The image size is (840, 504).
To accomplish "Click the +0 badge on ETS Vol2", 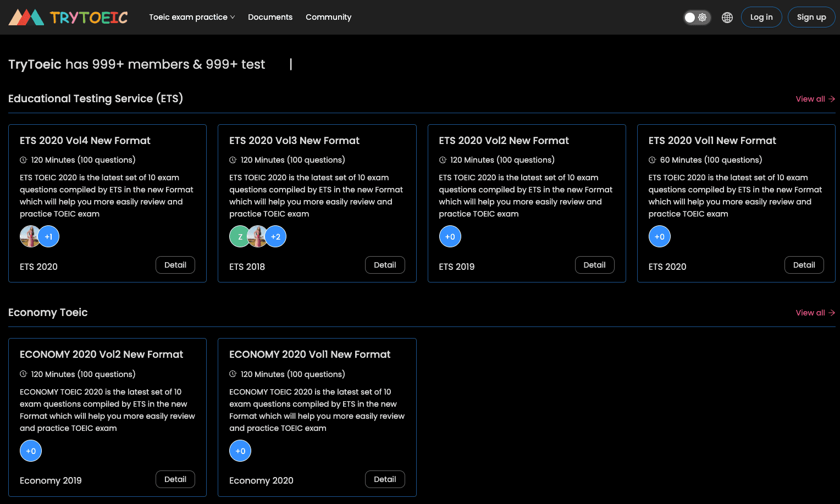I will click(450, 237).
